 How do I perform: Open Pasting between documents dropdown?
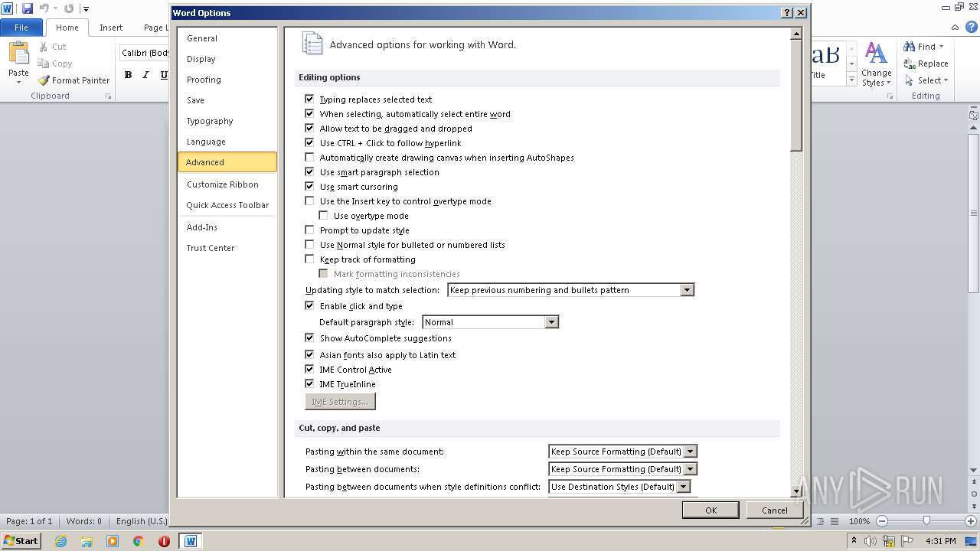point(690,469)
